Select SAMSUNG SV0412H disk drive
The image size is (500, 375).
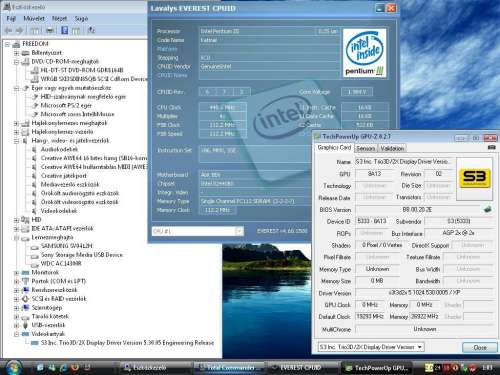66,246
